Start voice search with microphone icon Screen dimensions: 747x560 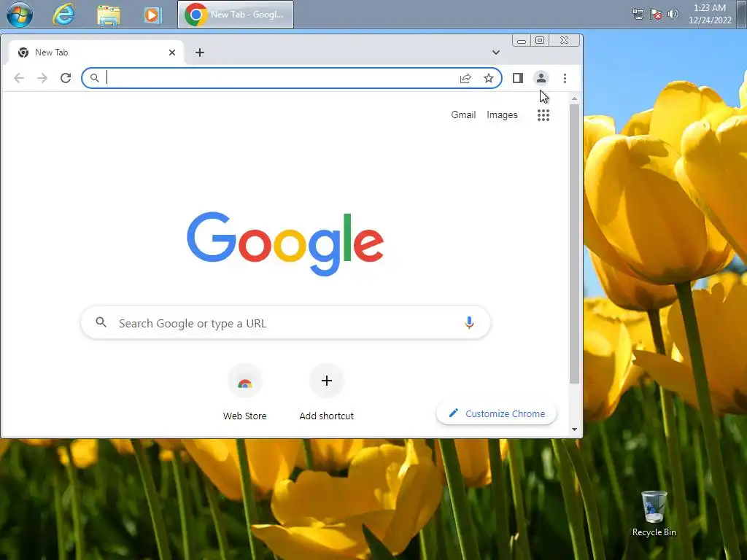click(469, 323)
